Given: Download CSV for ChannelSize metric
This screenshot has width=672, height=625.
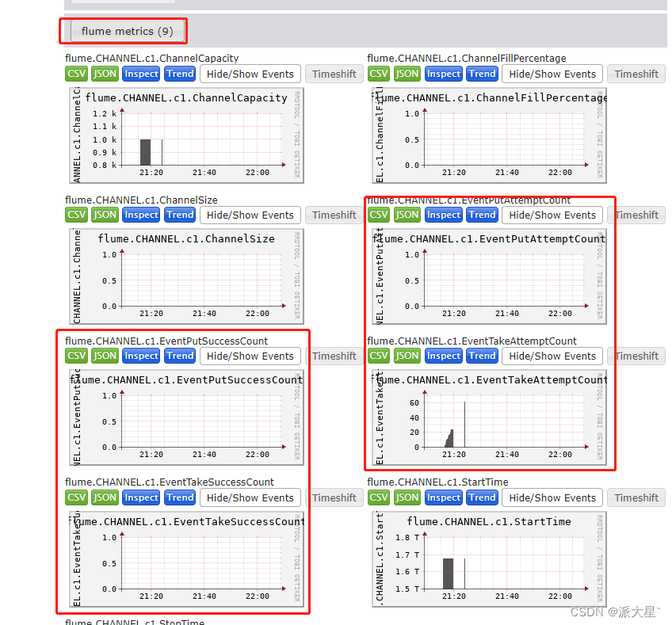Looking at the screenshot, I should tap(77, 215).
